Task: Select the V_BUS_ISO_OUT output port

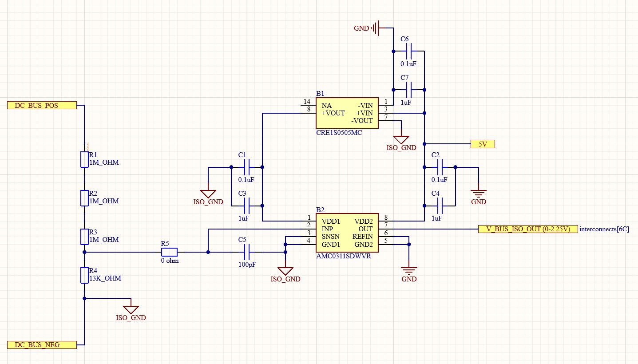Action: click(x=528, y=229)
